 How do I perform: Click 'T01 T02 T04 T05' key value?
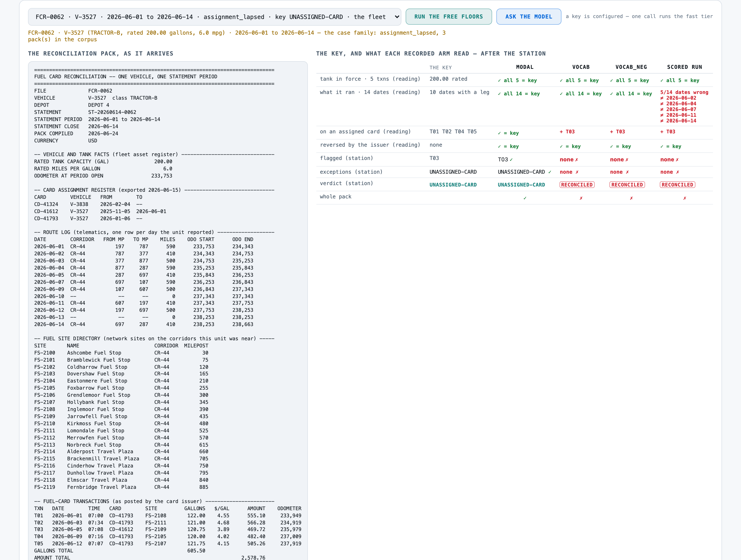[x=453, y=131]
